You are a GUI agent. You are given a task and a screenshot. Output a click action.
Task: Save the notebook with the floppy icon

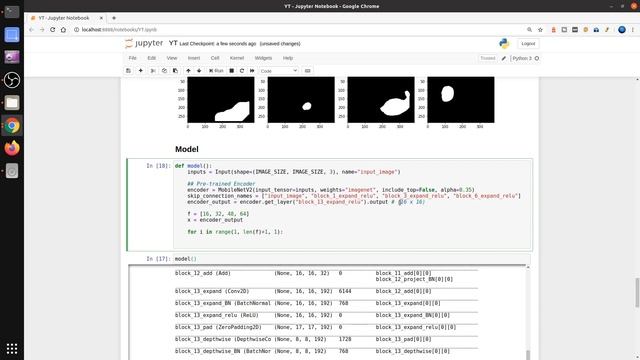(x=129, y=71)
